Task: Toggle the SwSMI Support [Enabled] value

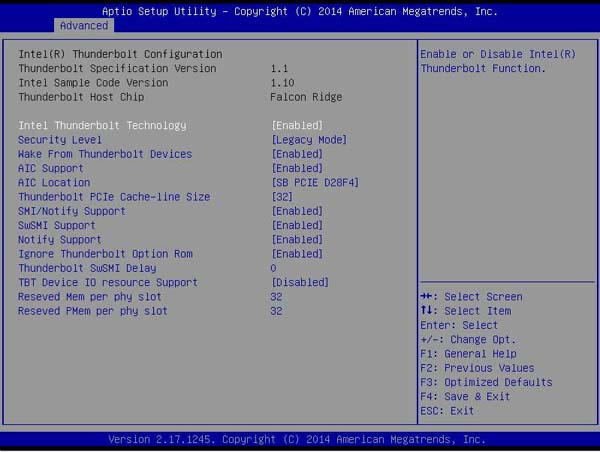Action: coord(297,225)
